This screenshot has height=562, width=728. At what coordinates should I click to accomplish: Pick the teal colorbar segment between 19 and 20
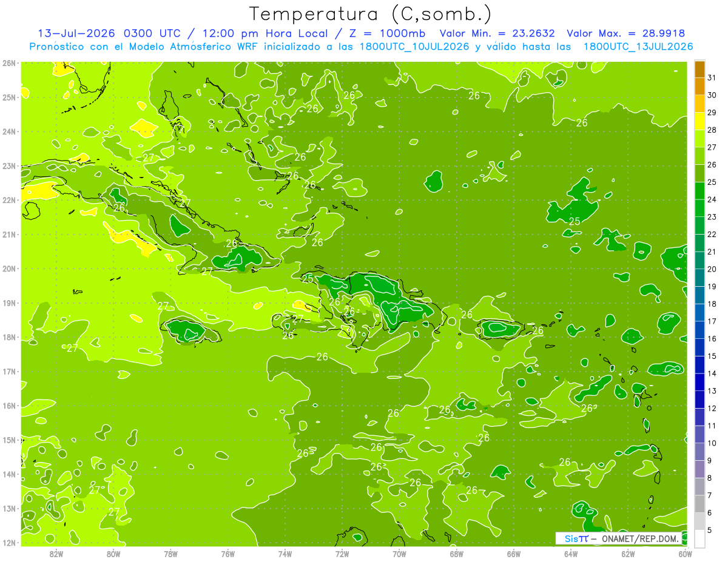[x=699, y=278]
